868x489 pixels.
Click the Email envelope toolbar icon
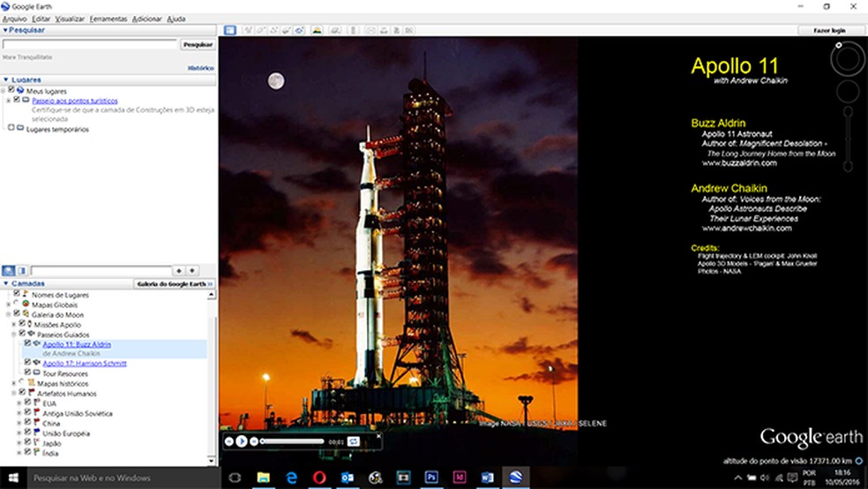pos(370,31)
